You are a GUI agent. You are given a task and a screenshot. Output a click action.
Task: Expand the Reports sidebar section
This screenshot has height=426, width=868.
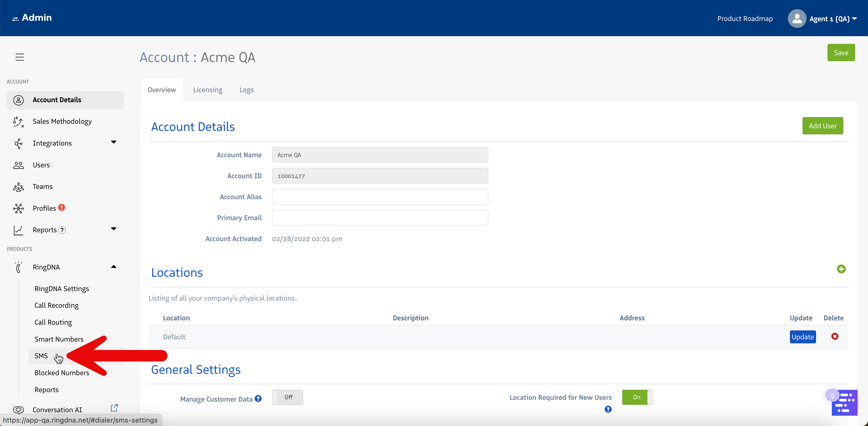pyautogui.click(x=114, y=229)
